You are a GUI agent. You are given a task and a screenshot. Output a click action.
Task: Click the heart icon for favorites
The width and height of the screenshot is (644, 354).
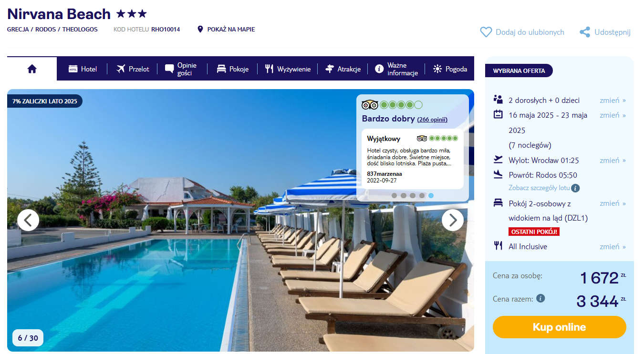pyautogui.click(x=486, y=32)
